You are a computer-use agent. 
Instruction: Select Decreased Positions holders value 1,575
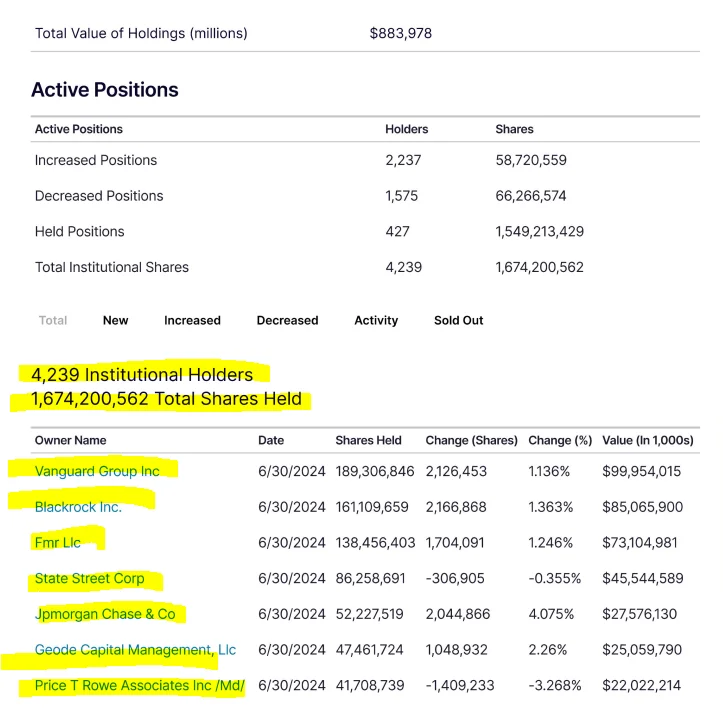[x=402, y=196]
